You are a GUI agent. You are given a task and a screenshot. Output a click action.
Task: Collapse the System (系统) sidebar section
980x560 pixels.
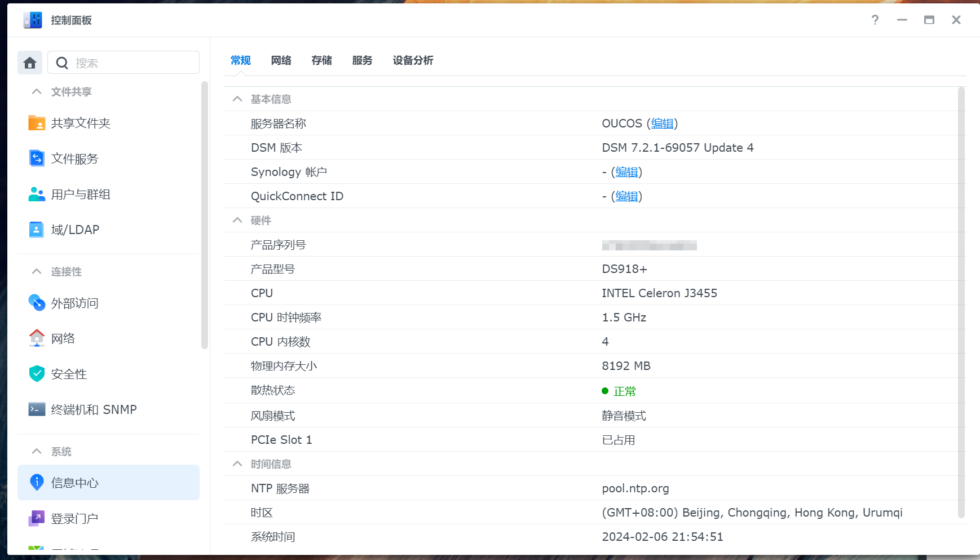(37, 451)
